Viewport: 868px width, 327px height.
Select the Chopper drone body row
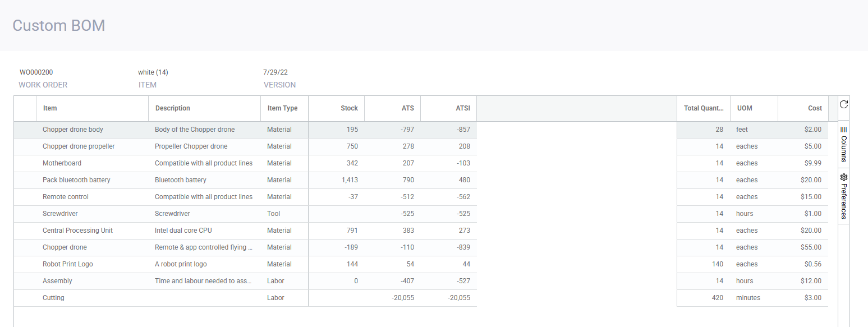pyautogui.click(x=73, y=130)
